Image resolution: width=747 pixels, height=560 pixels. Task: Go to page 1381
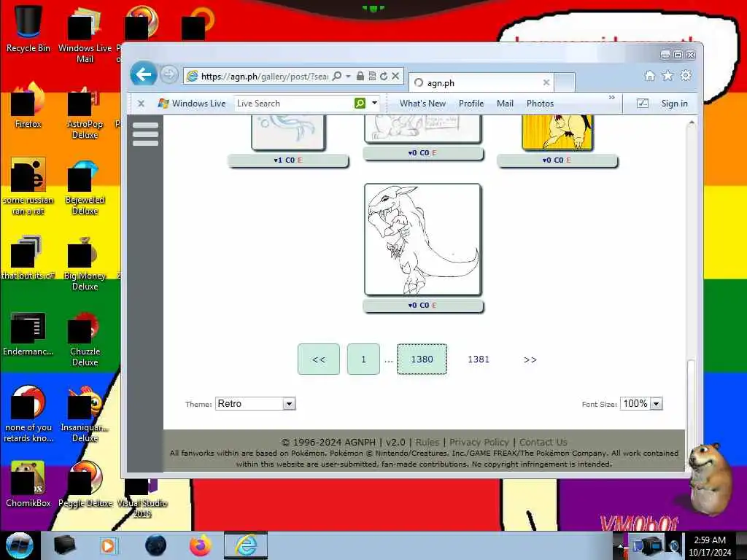(x=479, y=359)
